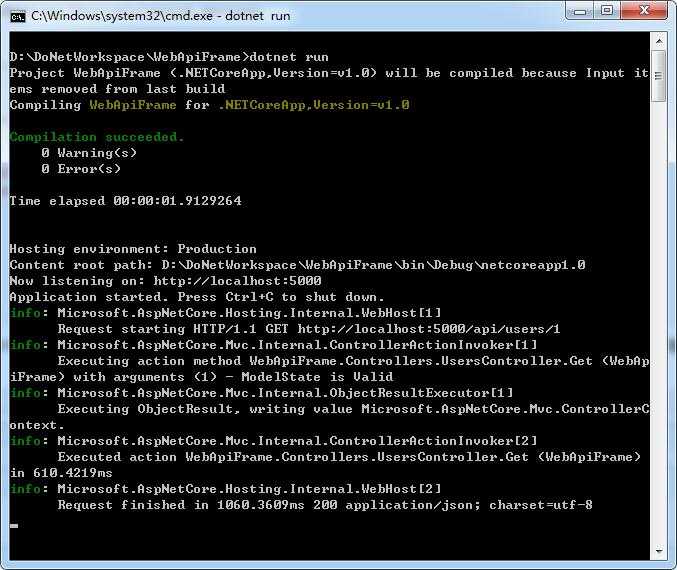The width and height of the screenshot is (677, 570).
Task: Open the cmd.exe system menu icon
Action: click(x=18, y=17)
